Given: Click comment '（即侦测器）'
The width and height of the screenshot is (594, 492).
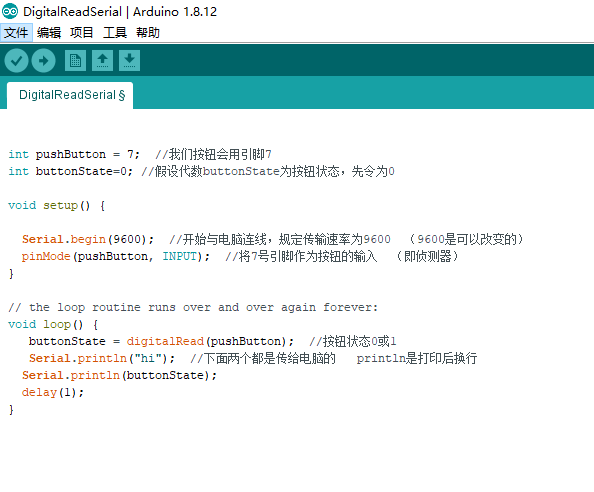Looking at the screenshot, I should coord(427,256).
